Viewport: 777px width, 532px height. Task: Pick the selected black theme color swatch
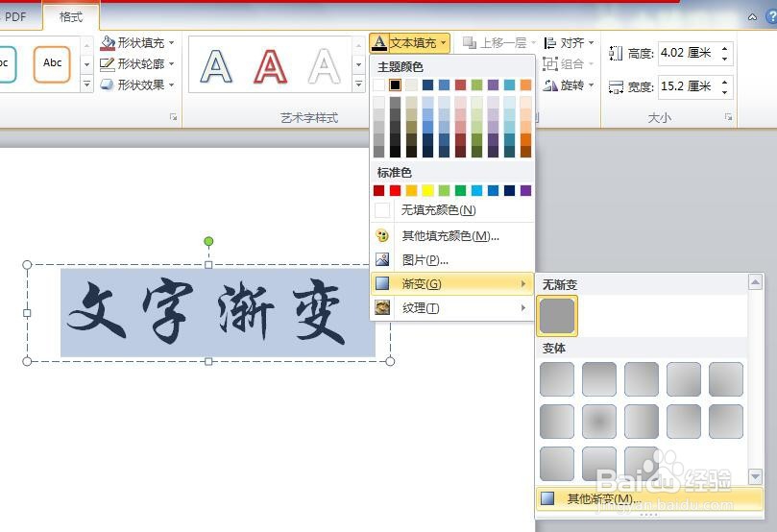coord(395,85)
